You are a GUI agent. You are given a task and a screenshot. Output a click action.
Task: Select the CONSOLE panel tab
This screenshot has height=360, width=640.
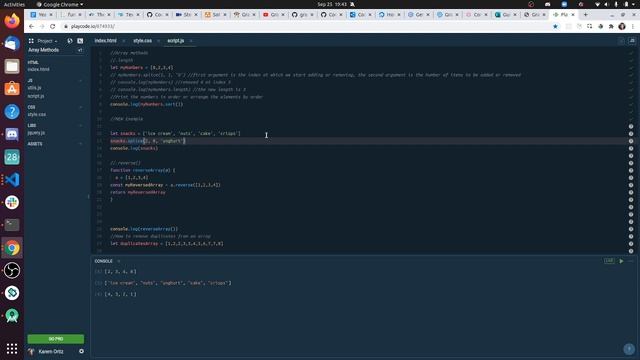click(x=103, y=261)
